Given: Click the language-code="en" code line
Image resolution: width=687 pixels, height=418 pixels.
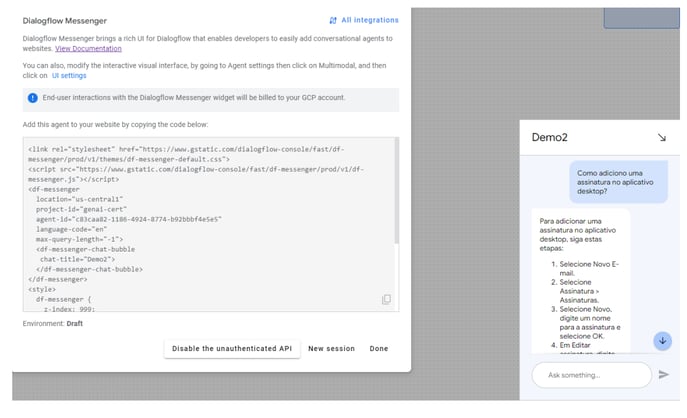Looking at the screenshot, I should (x=71, y=229).
